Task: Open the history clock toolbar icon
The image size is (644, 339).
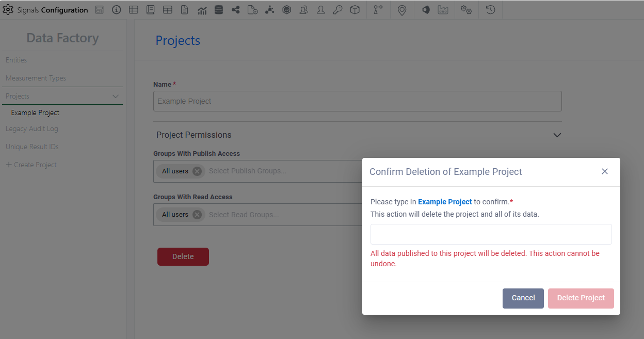Action: coord(491,10)
